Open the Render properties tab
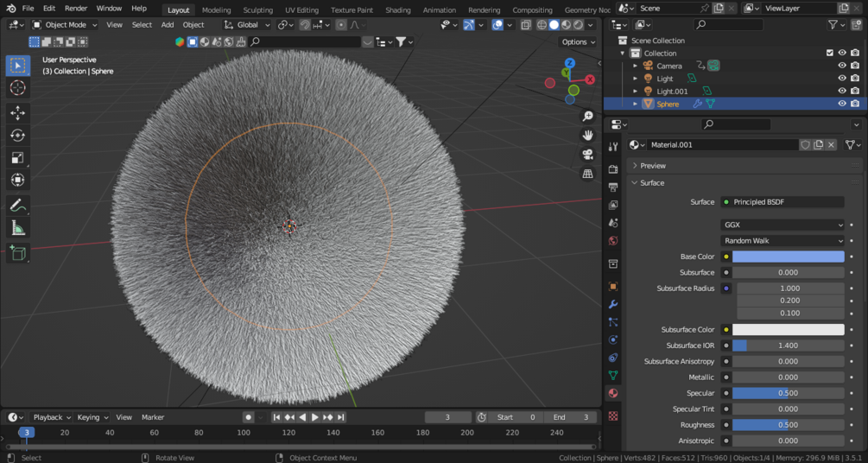 (613, 169)
